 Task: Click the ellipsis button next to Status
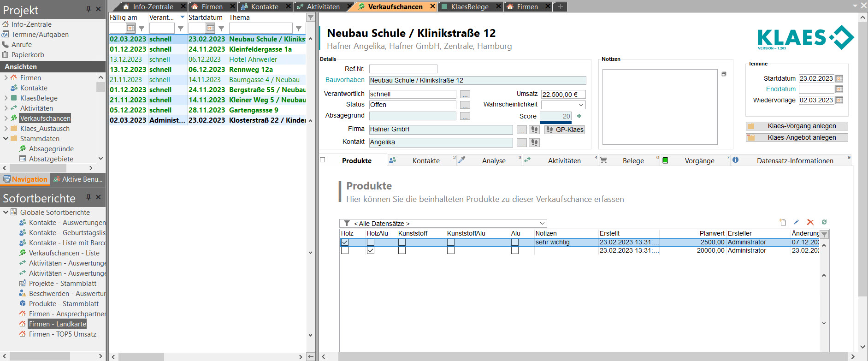coord(465,105)
